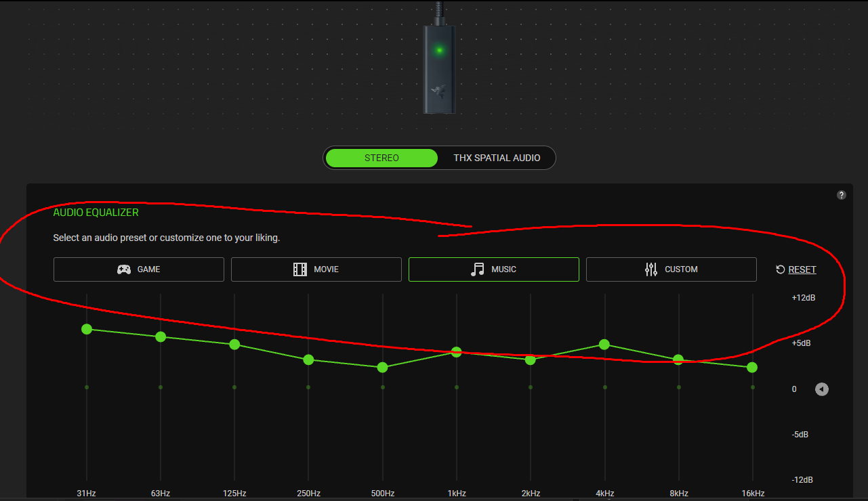Click the 31Hz frequency label
868x501 pixels.
87,494
